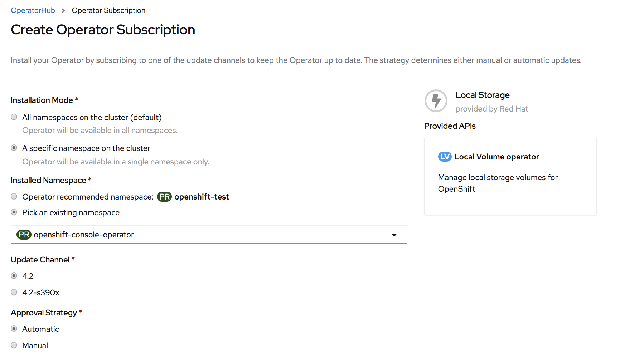The width and height of the screenshot is (625, 364).
Task: Click the Operator Subscription breadcrumb text
Action: 108,10
